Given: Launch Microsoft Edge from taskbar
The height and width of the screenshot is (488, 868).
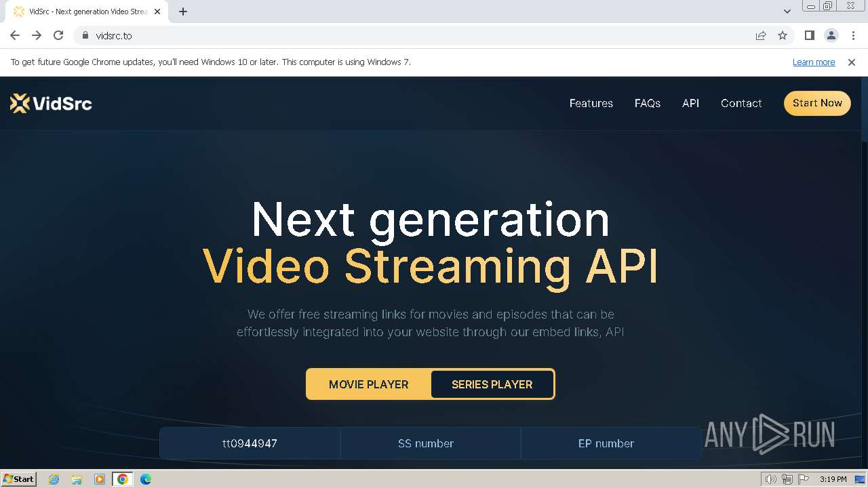Looking at the screenshot, I should coord(146,479).
